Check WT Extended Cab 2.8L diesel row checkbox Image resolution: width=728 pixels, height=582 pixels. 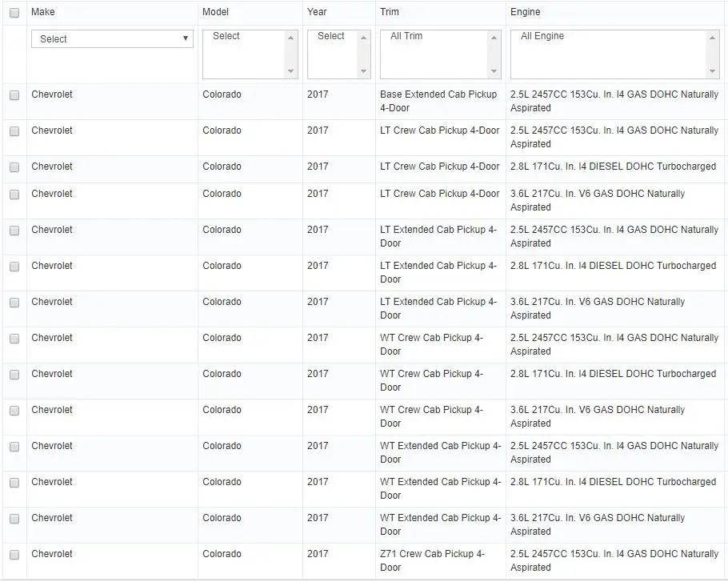(x=14, y=483)
